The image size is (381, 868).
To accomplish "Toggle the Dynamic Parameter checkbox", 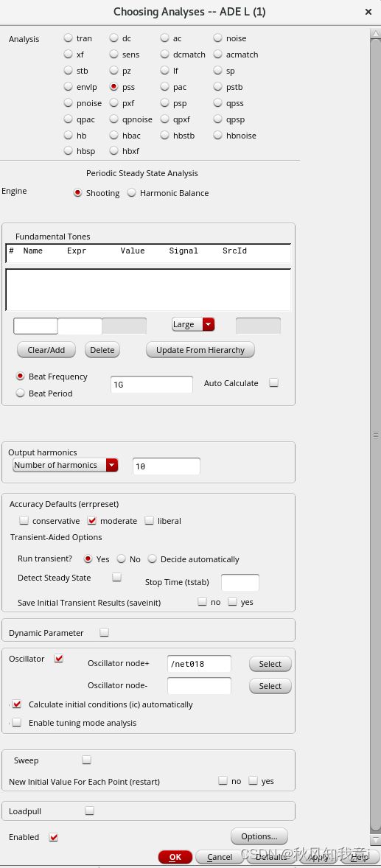I will click(104, 631).
